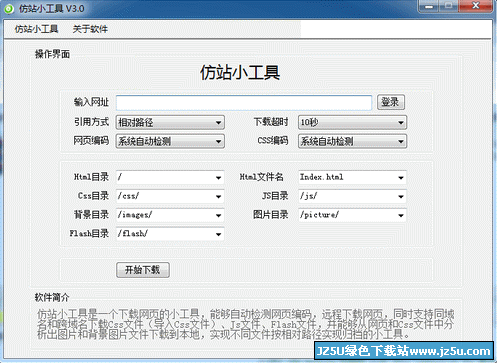This screenshot has width=497, height=363.
Task: Click the software description paragraph
Action: click(245, 324)
